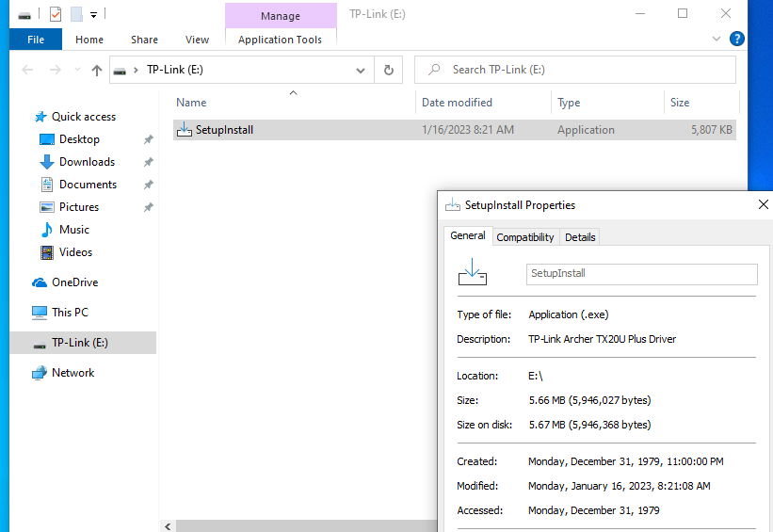
Task: Refresh the TP-Link (E:) folder
Action: tap(389, 70)
